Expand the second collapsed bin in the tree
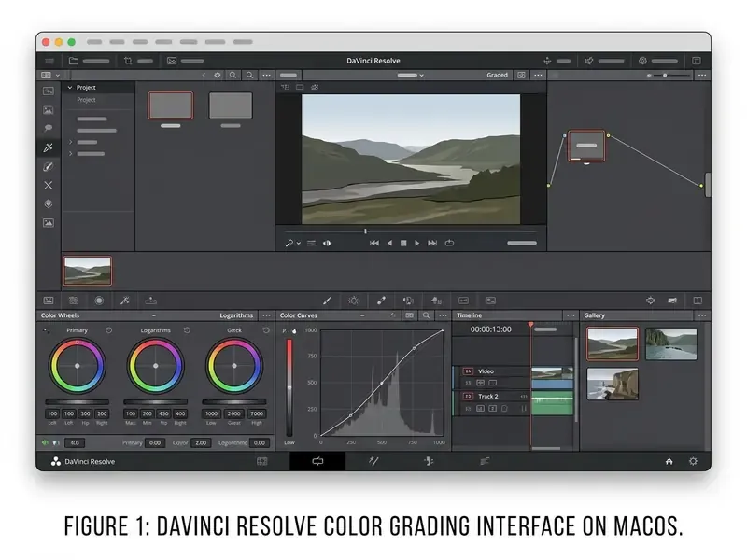The height and width of the screenshot is (560, 747). pyautogui.click(x=71, y=153)
